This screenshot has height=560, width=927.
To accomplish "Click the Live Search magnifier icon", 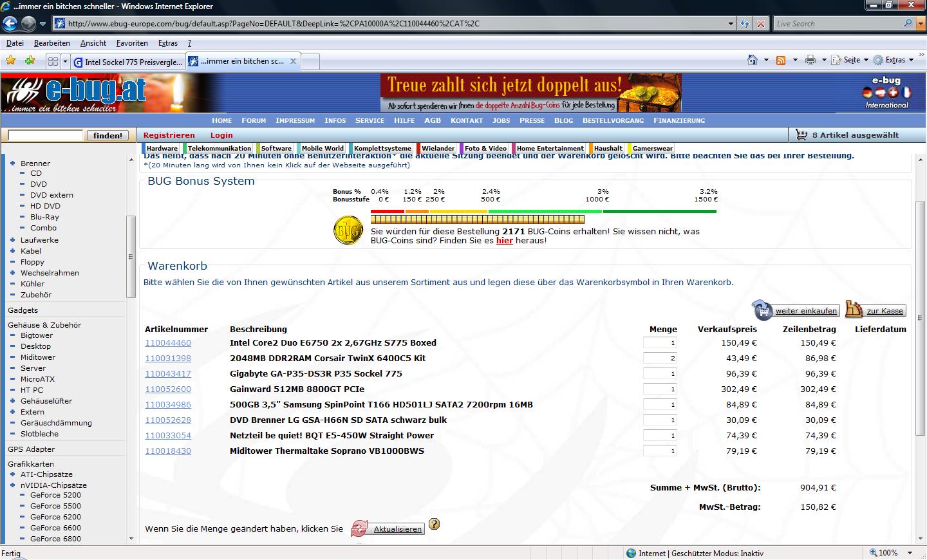I will (x=908, y=23).
